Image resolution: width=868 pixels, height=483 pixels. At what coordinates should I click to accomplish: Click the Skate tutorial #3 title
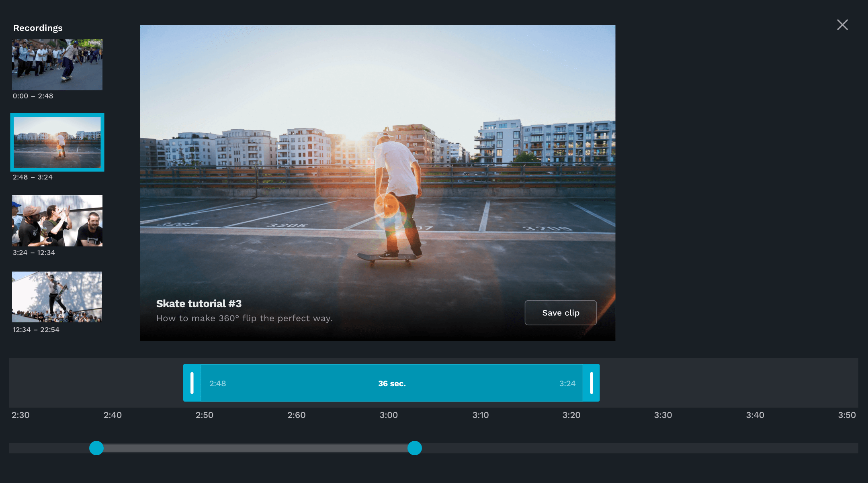(199, 304)
